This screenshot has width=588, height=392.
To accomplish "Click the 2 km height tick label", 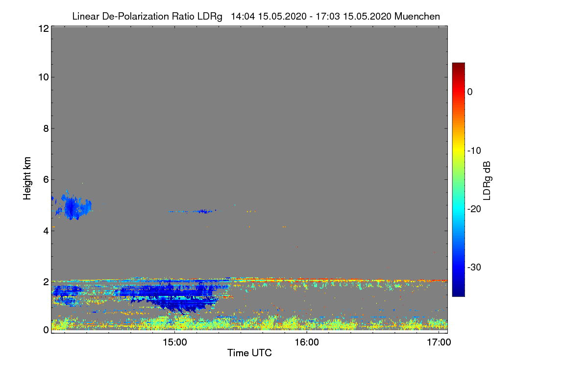I will [45, 281].
